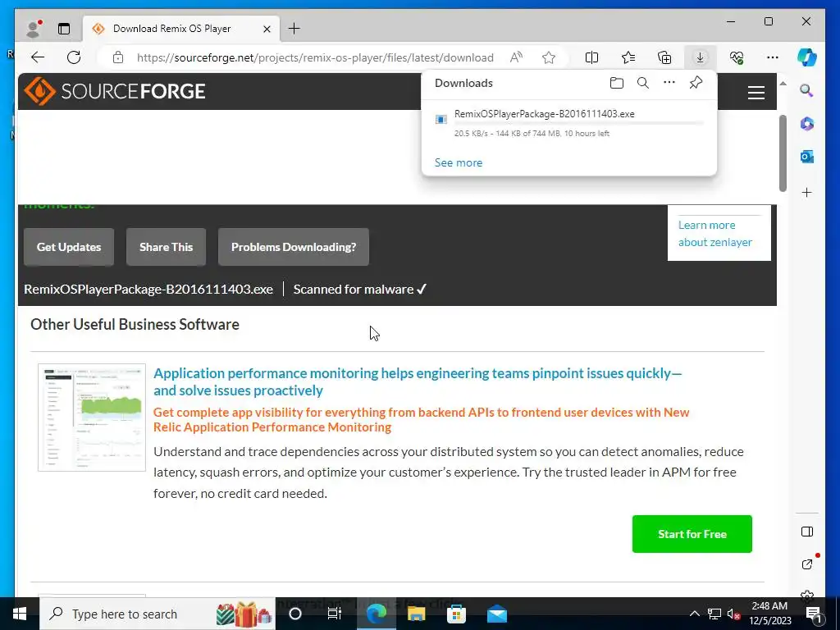Open Mail app from taskbar
The width and height of the screenshot is (840, 630).
pyautogui.click(x=496, y=614)
